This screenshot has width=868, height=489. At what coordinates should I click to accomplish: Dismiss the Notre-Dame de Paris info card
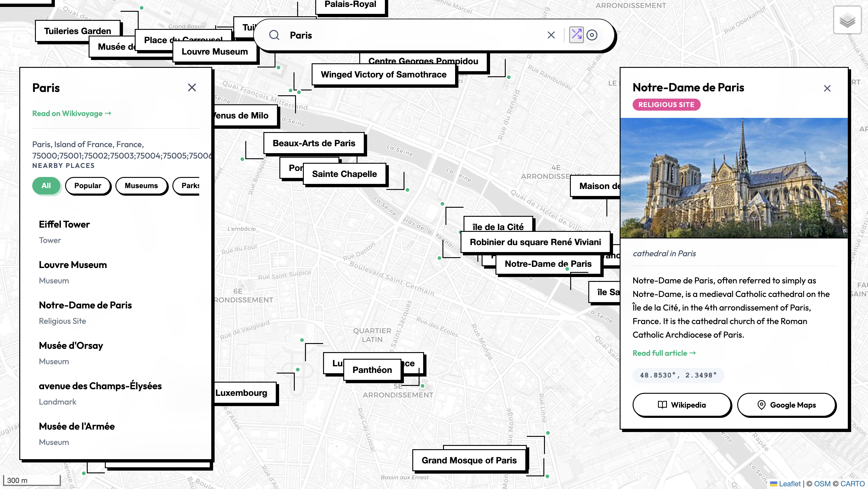pos(828,88)
